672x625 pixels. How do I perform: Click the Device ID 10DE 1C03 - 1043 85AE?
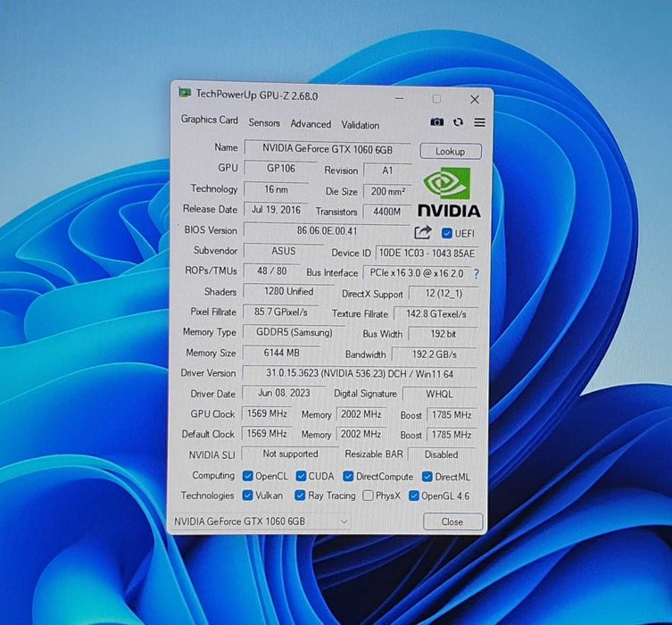coord(427,253)
